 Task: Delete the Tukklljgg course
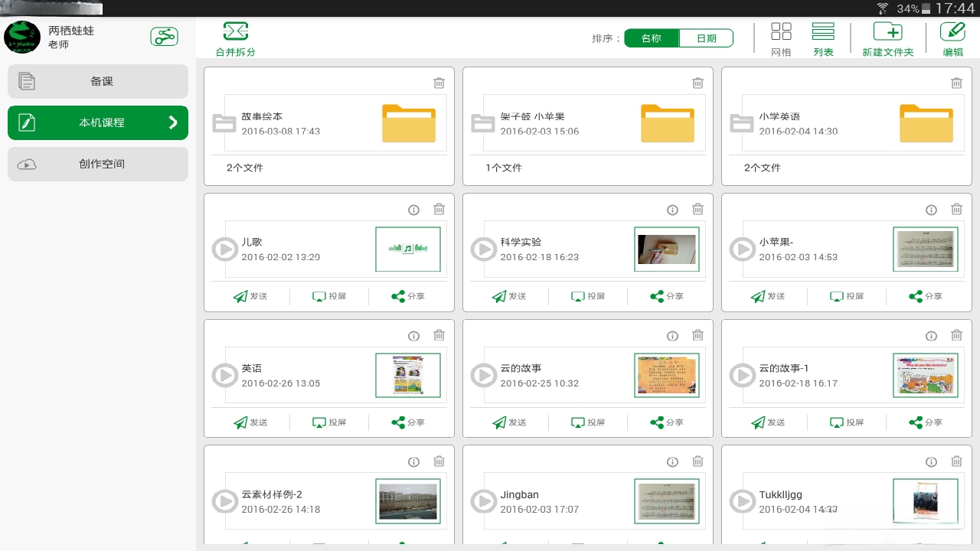[x=956, y=461]
